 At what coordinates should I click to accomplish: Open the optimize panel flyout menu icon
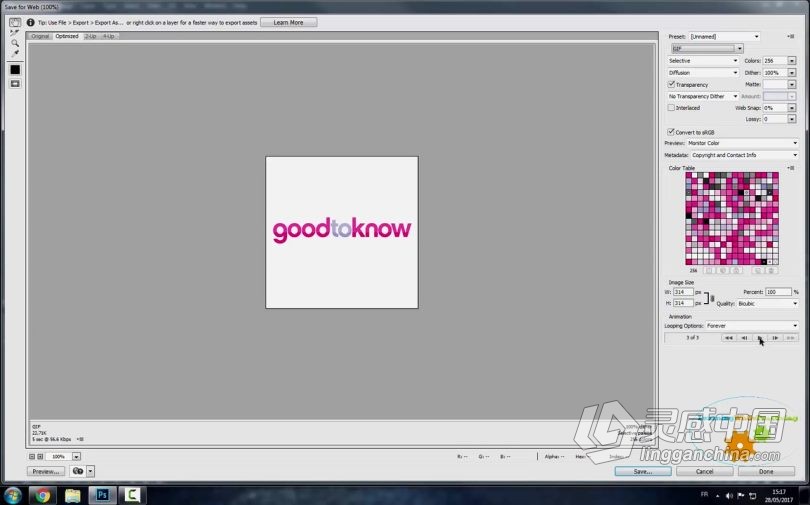790,37
